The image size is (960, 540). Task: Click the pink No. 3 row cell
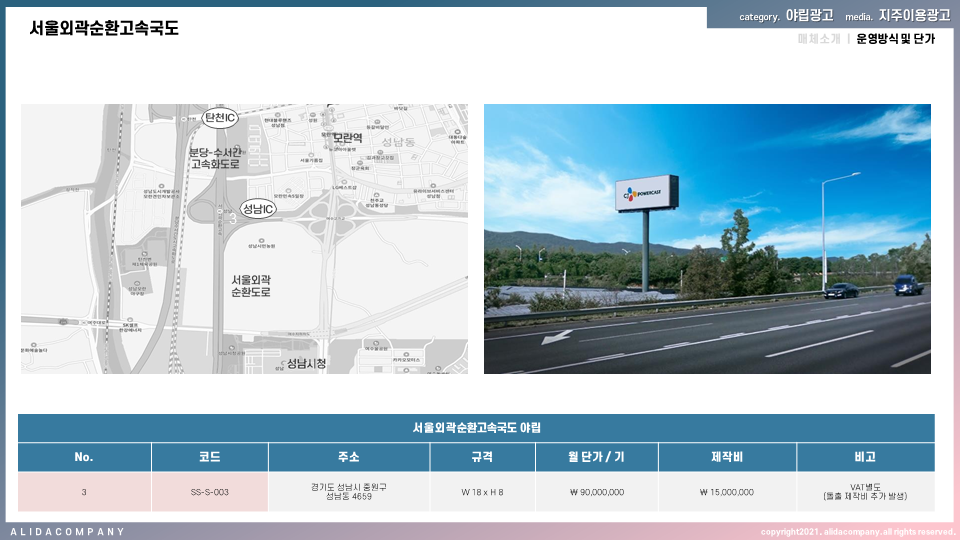(84, 492)
